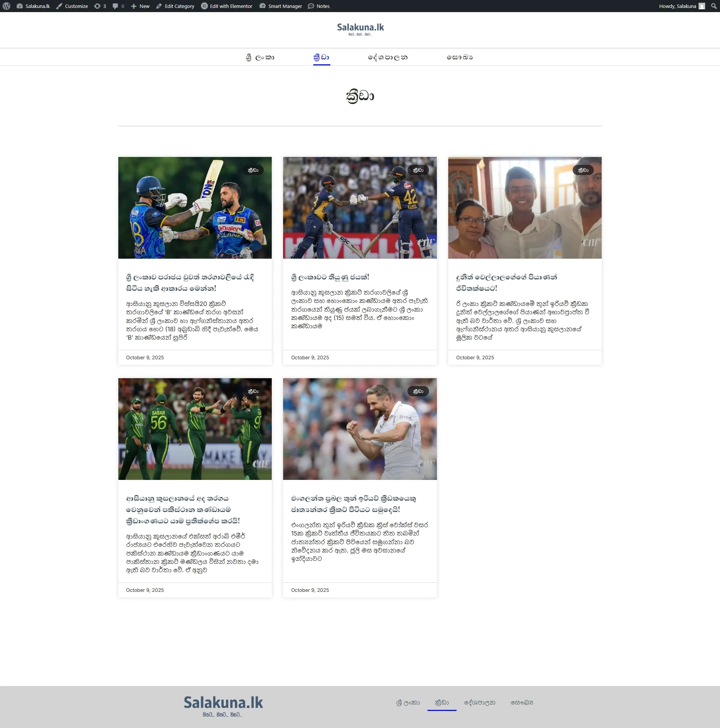Switch to the දේශපාලන navigation tab

(x=388, y=57)
